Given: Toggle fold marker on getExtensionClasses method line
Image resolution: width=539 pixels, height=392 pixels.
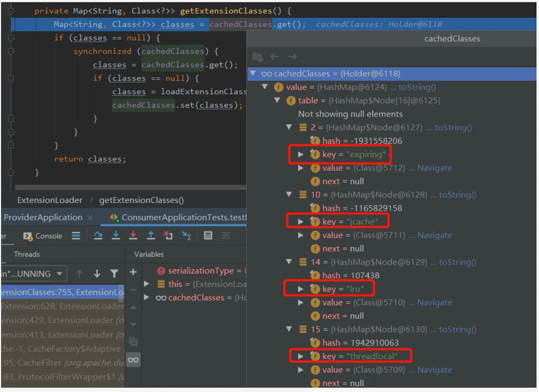Looking at the screenshot, I should (x=11, y=11).
